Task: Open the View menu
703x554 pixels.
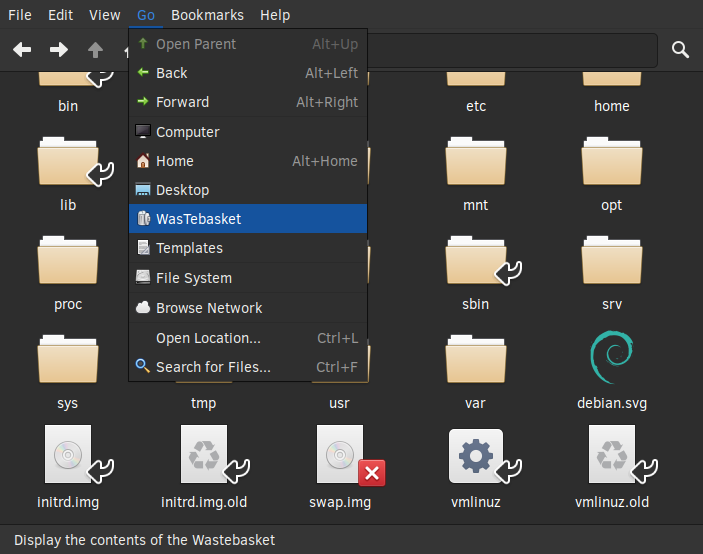Action: [104, 15]
